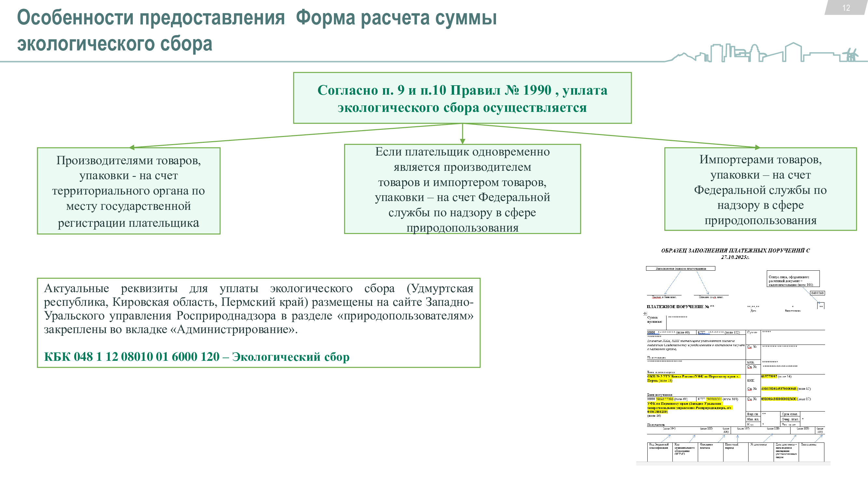868x488 pixels.
Task: Click the table move handle cross icon
Action: (x=645, y=314)
